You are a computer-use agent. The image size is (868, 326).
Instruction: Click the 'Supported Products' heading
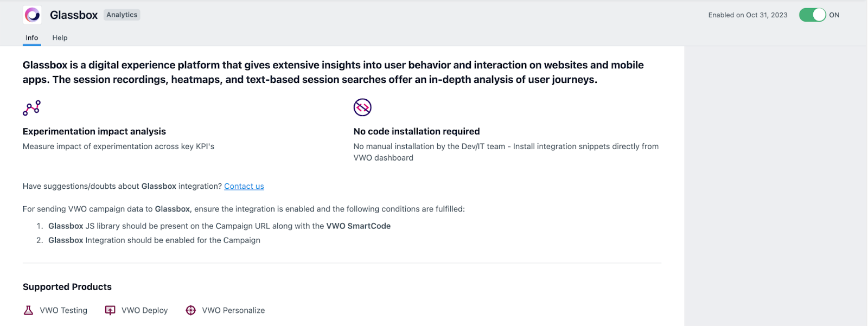click(x=67, y=287)
